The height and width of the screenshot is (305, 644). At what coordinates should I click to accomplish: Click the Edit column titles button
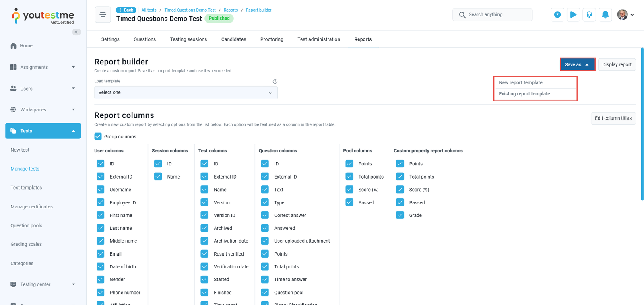click(613, 118)
